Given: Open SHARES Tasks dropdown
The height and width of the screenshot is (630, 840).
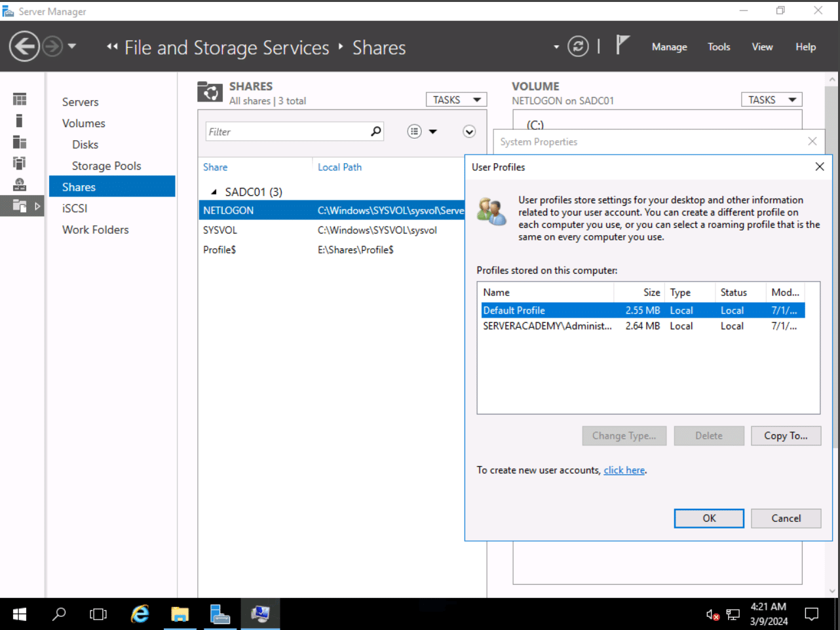Looking at the screenshot, I should point(456,100).
